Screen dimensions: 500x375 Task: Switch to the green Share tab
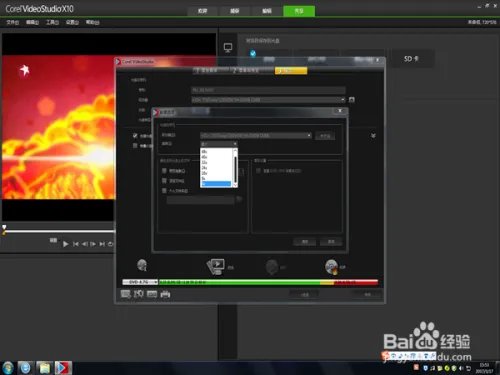point(299,11)
